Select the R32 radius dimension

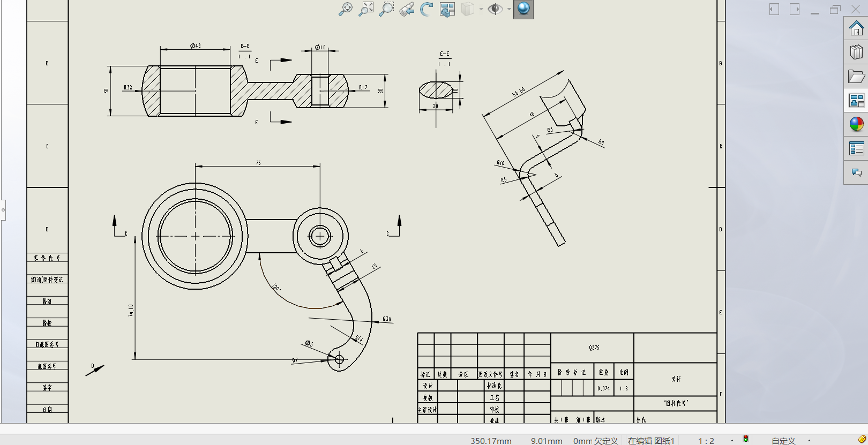(x=128, y=87)
